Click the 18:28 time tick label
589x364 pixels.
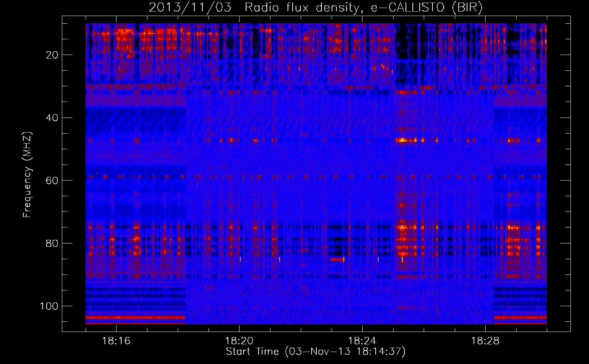pos(485,341)
